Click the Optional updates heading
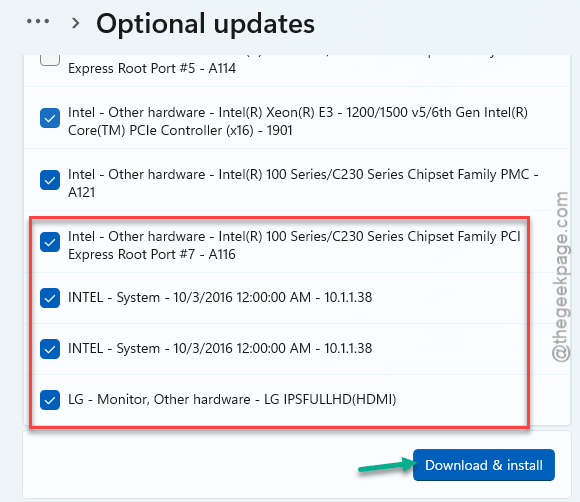This screenshot has height=502, width=580. click(205, 24)
